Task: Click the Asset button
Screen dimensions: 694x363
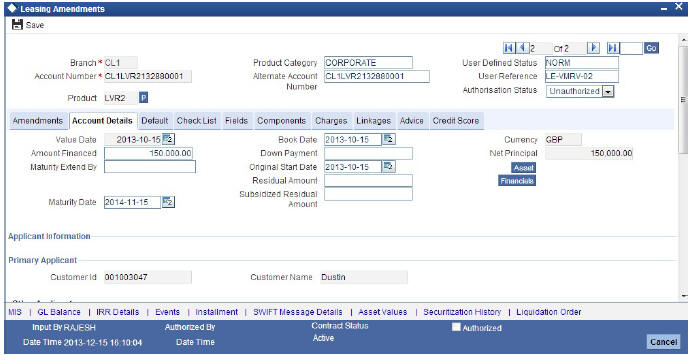Action: click(x=524, y=168)
